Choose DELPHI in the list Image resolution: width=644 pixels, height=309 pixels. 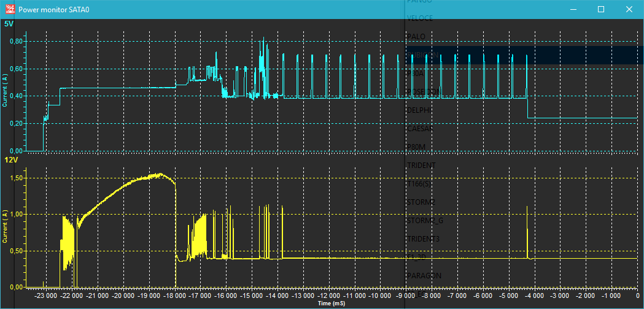point(419,110)
